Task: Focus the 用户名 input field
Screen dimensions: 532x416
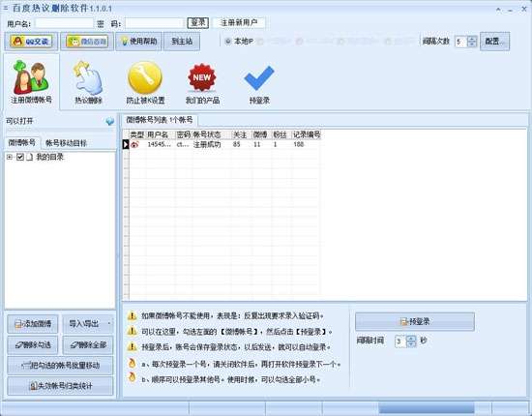Action: (x=64, y=23)
